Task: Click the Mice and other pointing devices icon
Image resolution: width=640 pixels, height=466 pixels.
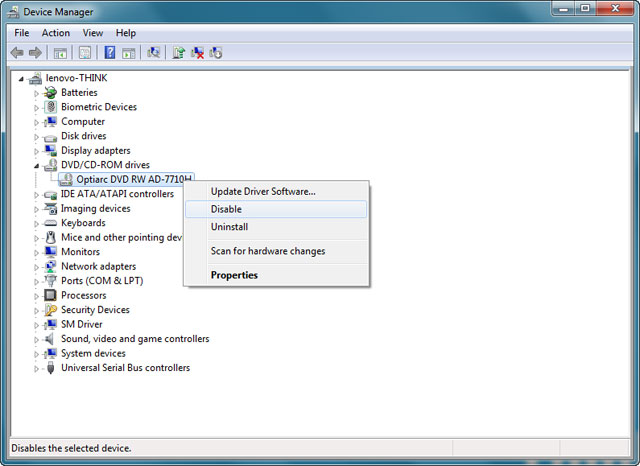Action: click(x=51, y=237)
